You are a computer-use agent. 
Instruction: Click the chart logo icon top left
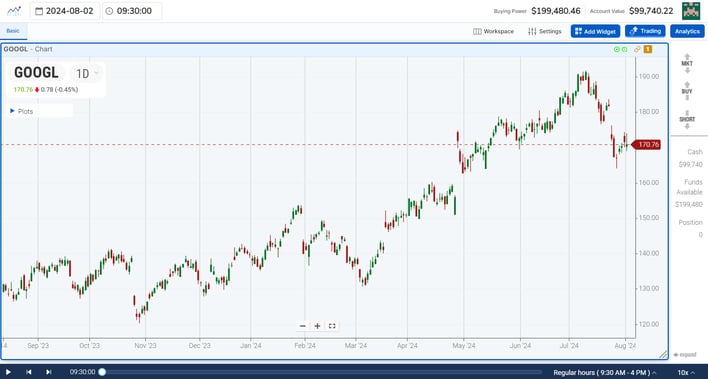click(14, 11)
